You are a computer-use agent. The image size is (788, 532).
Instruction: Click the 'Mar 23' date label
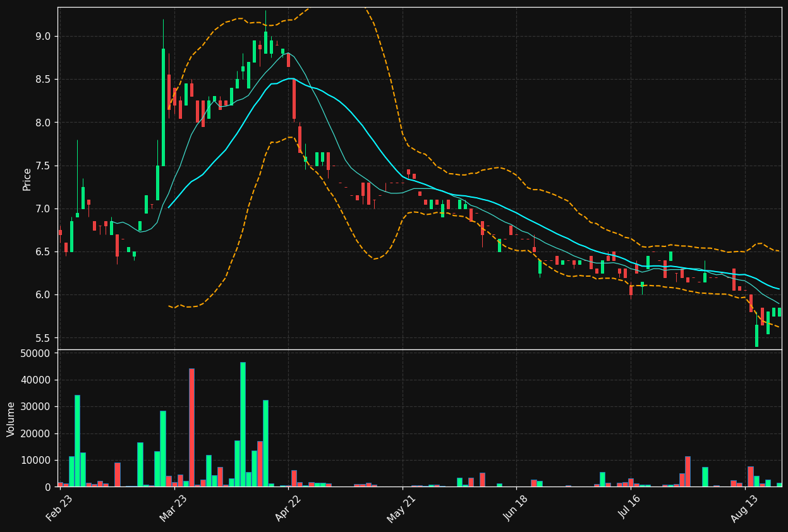click(173, 508)
